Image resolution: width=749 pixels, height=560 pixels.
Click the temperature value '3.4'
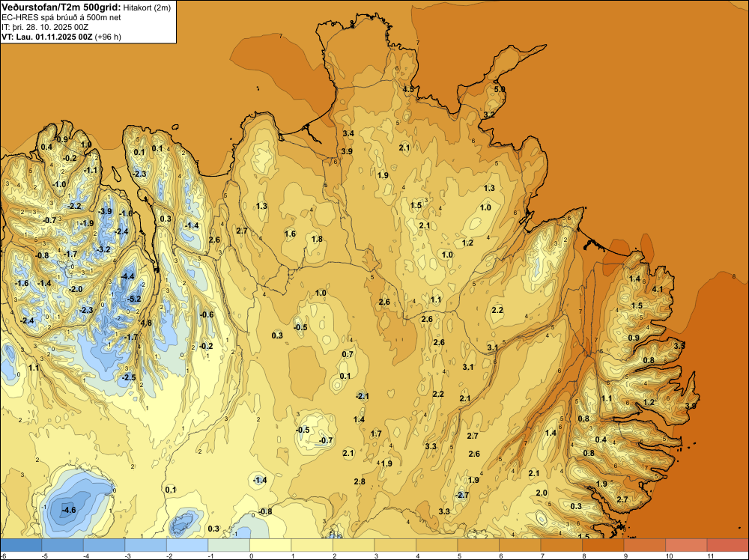[348, 133]
